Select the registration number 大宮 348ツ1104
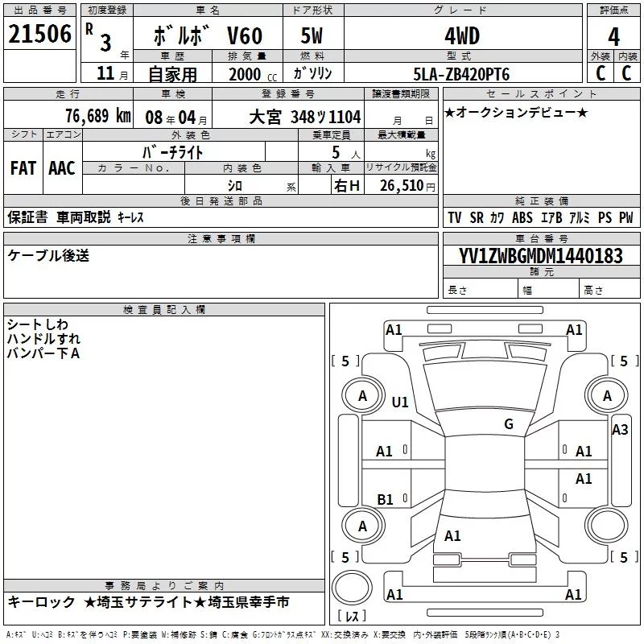This screenshot has width=644, height=644. pyautogui.click(x=305, y=118)
